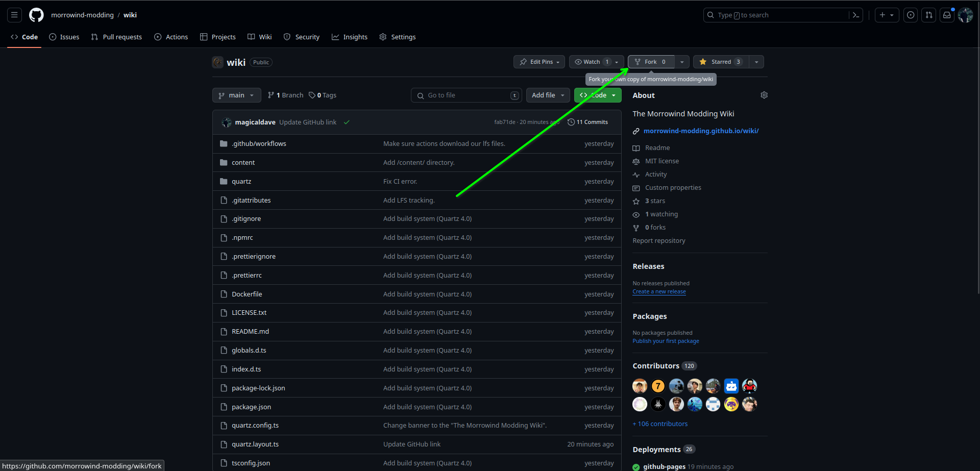Screen dimensions: 980x471
Task: Open the green Code clone dropdown
Action: (x=598, y=95)
